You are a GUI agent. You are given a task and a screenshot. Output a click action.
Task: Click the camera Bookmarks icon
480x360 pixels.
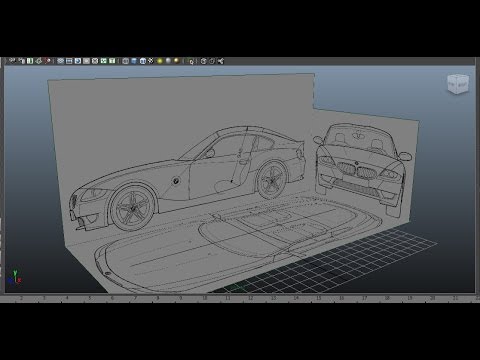click(x=30, y=61)
